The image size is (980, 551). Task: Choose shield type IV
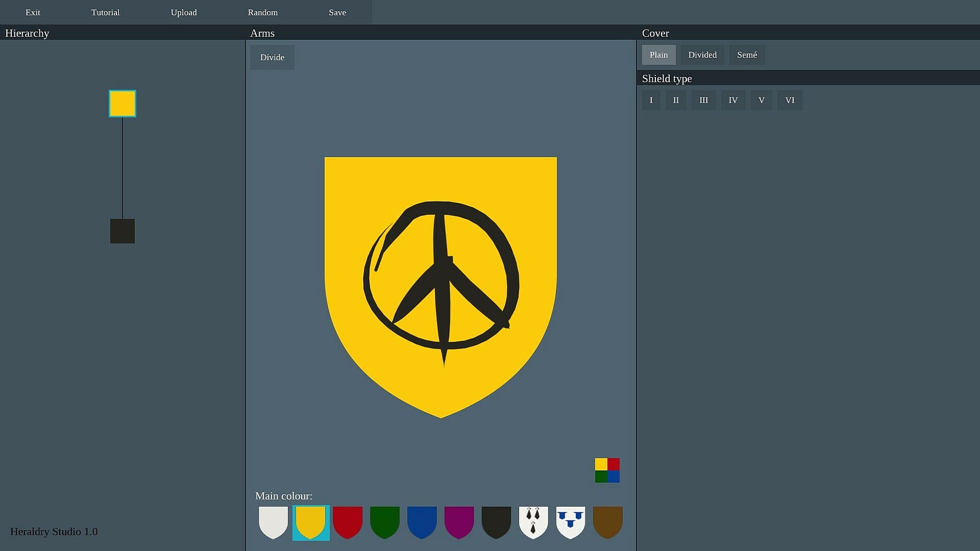click(733, 100)
